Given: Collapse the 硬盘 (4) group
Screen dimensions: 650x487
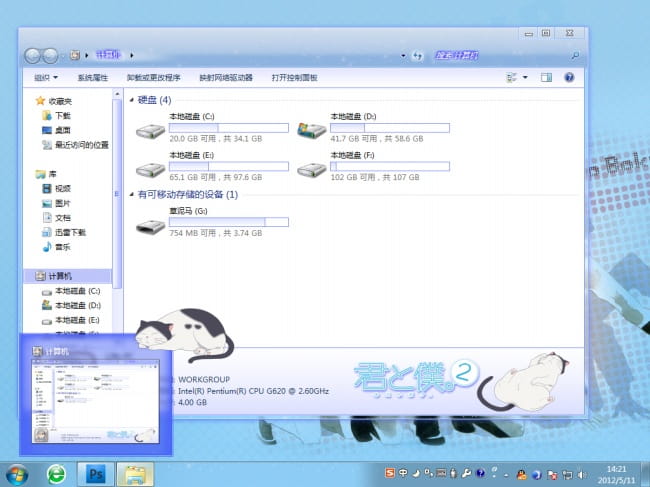Looking at the screenshot, I should pos(131,100).
